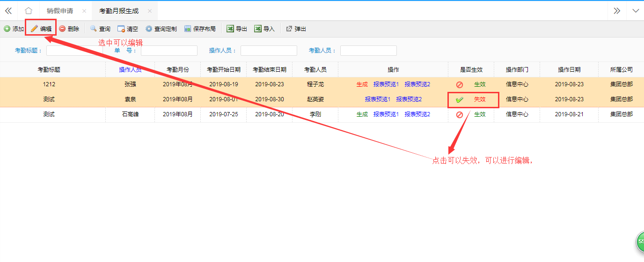Sort by 考勤标题 column header
Image resolution: width=644 pixels, height=262 pixels.
[49, 69]
